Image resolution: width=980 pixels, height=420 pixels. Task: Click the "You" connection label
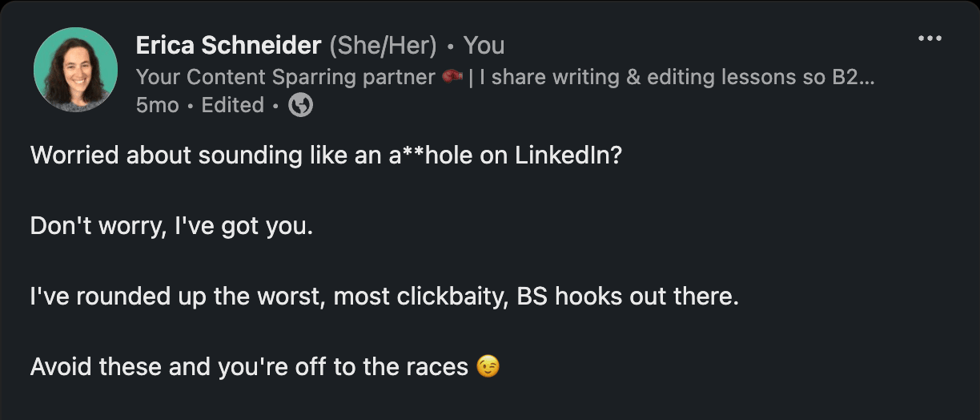484,46
